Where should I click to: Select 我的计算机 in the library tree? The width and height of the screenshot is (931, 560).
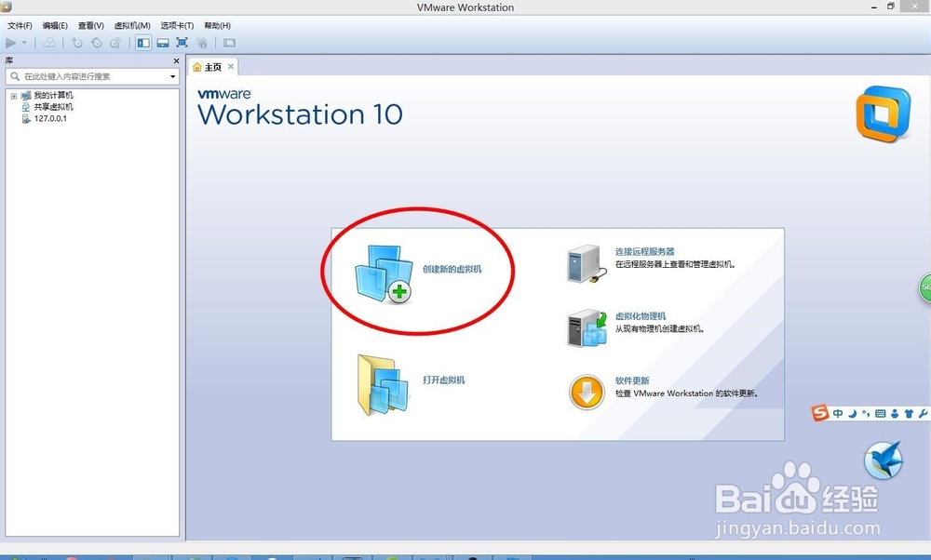coord(53,95)
